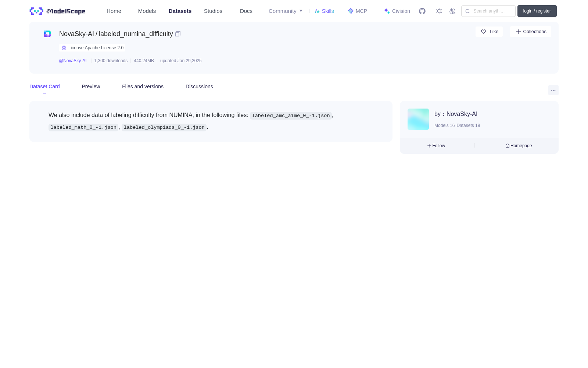Switch language with the translate icon
This screenshot has height=368, width=588.
453,11
